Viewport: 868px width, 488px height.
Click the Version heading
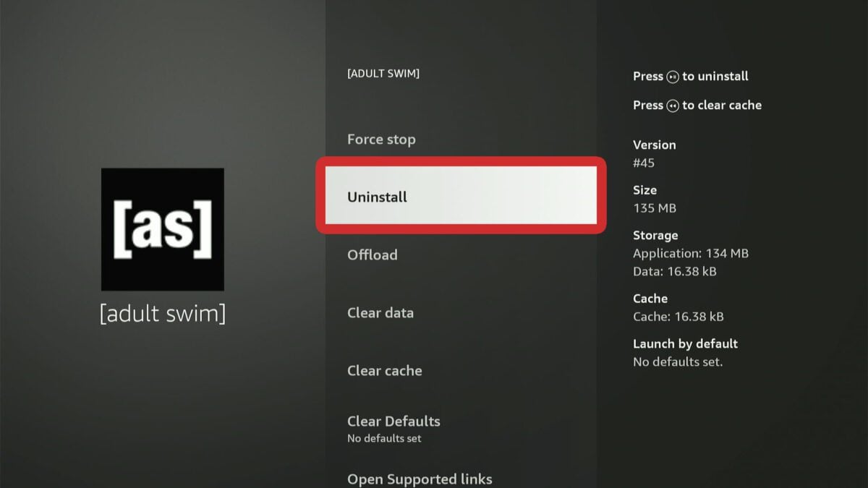pos(654,145)
